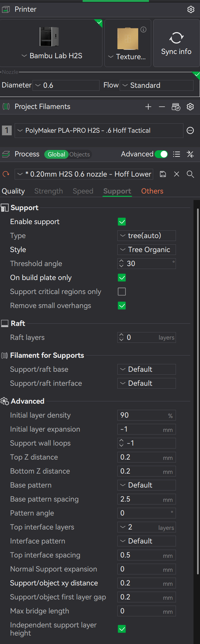Viewport: 200px width, 644px height.
Task: Open nozzle Diameter 0.6 dropdown
Action: pos(66,85)
